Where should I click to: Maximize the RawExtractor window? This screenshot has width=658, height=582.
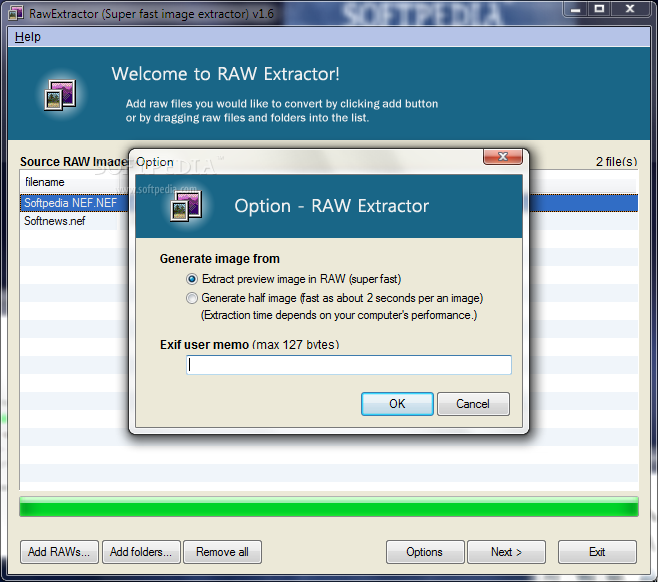click(x=599, y=9)
